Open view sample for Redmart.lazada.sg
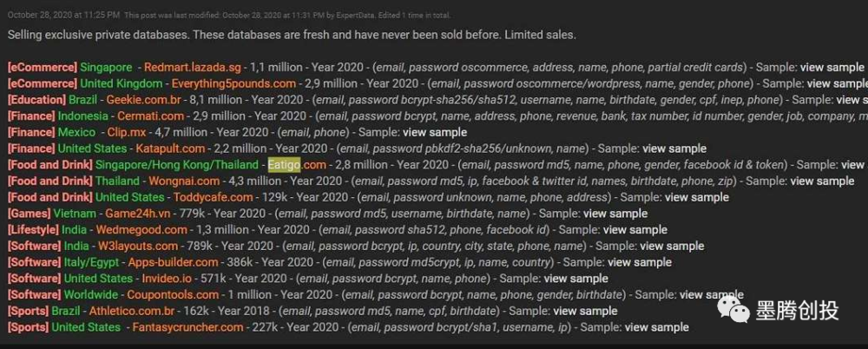 click(832, 68)
